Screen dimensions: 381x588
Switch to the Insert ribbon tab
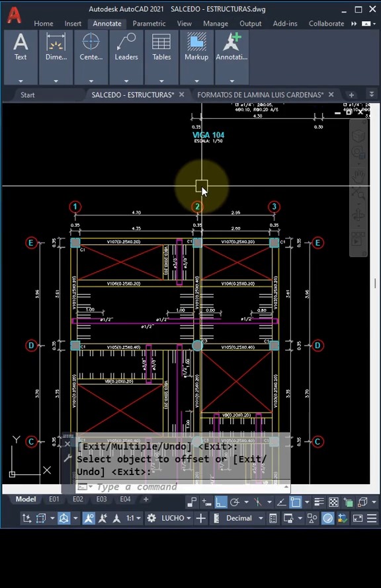pyautogui.click(x=73, y=24)
